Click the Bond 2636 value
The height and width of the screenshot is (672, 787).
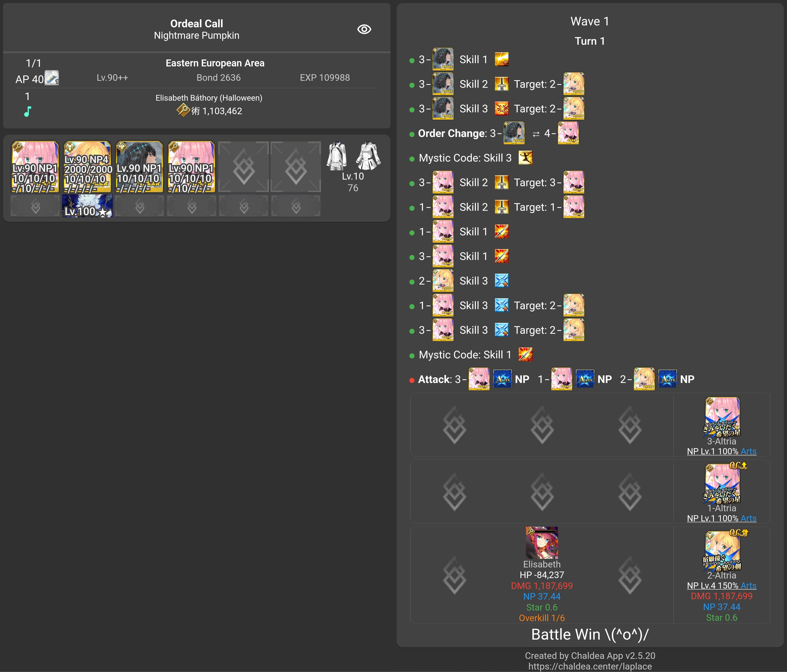[218, 77]
